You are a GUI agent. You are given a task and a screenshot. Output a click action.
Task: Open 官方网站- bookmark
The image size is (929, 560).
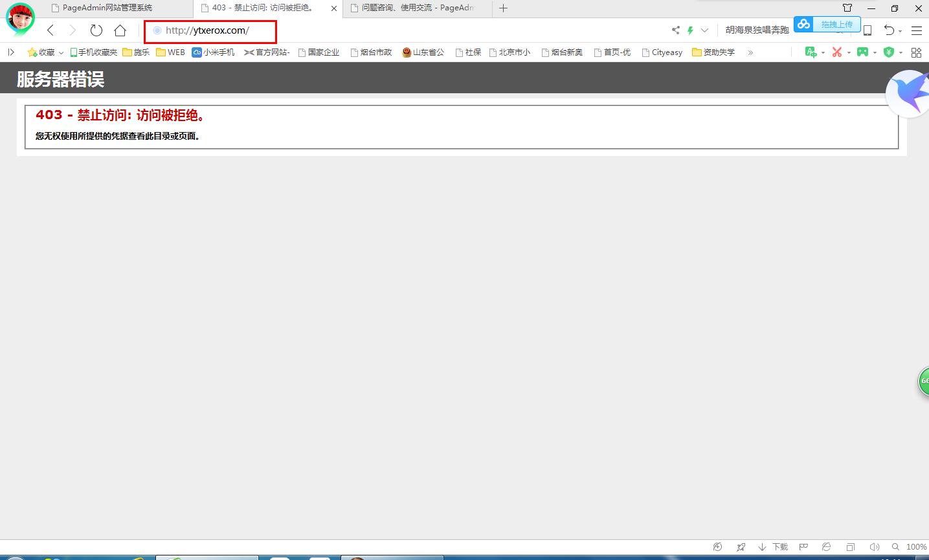pos(266,52)
